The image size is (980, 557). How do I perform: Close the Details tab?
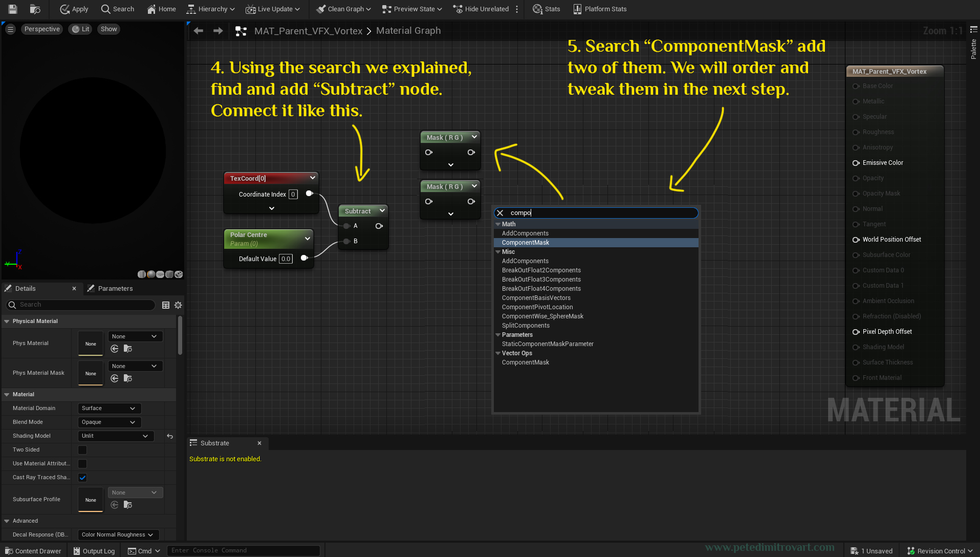74,289
